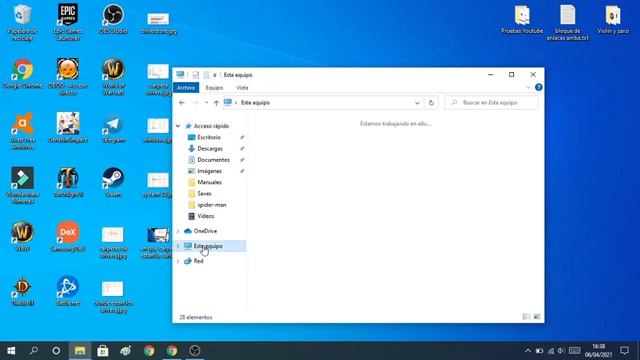Refresh the Este equipo location
Image resolution: width=640 pixels, height=360 pixels.
pyautogui.click(x=431, y=103)
